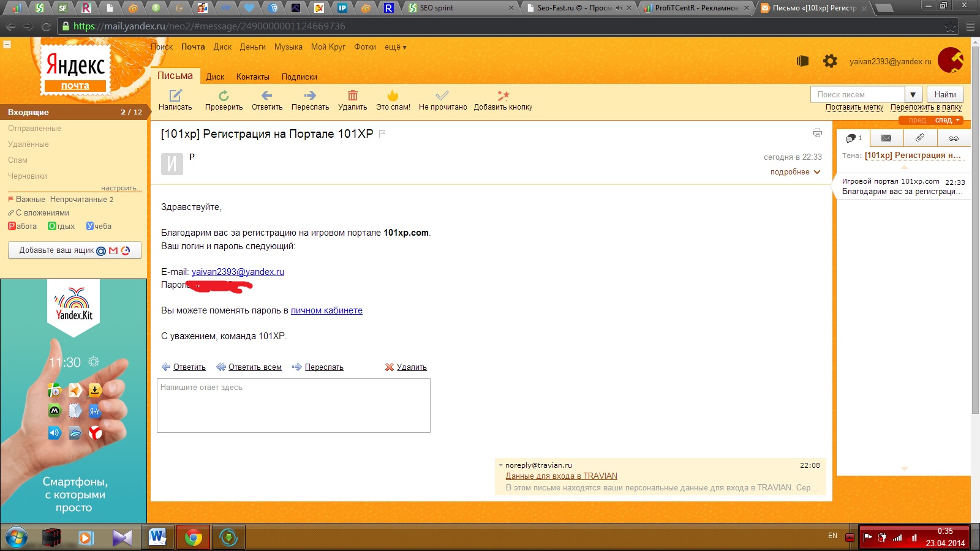The height and width of the screenshot is (551, 980).
Task: Click the sender avatar letter И
Action: tap(171, 164)
